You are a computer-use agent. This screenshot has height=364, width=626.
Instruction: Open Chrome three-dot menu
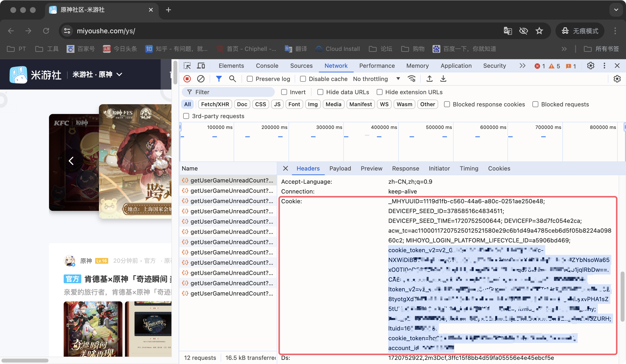point(615,31)
